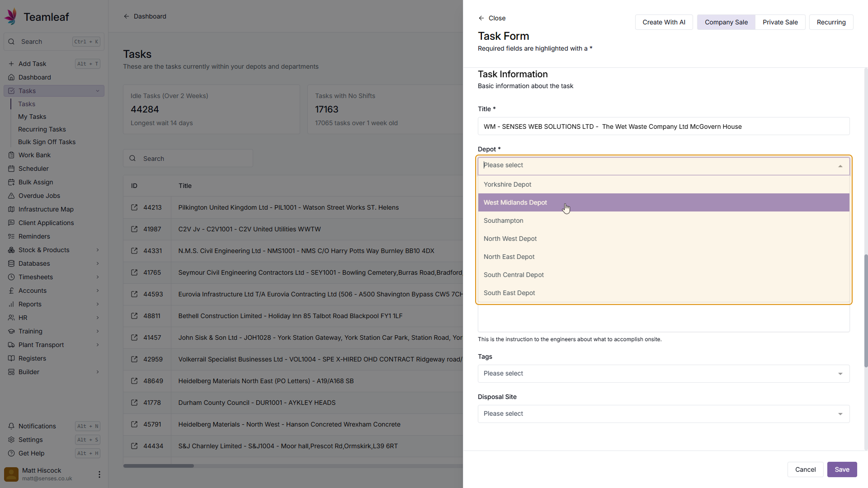Click the Get Help question icon

click(11, 453)
